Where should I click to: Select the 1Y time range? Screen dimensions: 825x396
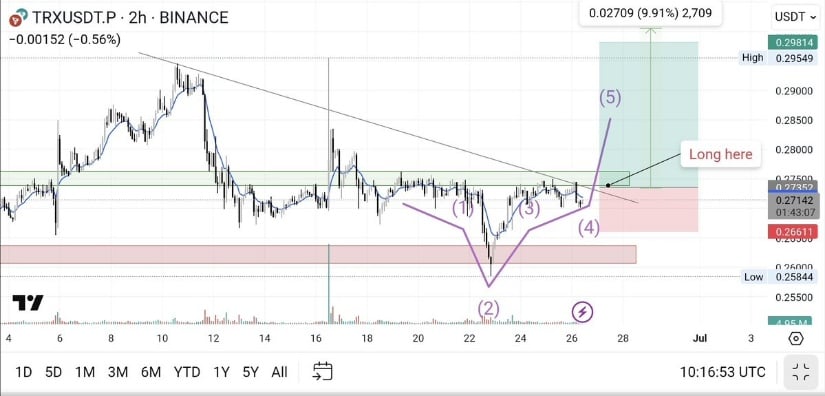click(x=221, y=372)
